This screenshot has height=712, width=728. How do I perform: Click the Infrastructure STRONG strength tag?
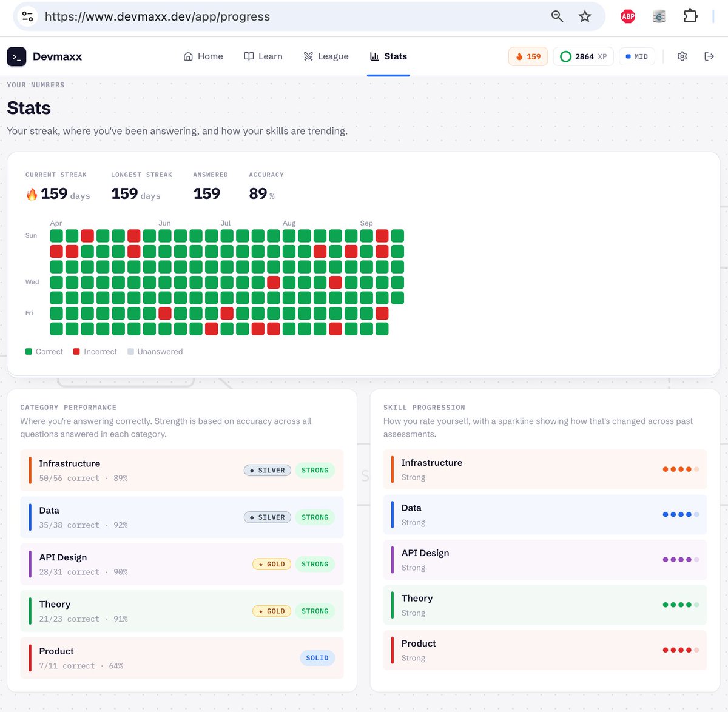[315, 470]
